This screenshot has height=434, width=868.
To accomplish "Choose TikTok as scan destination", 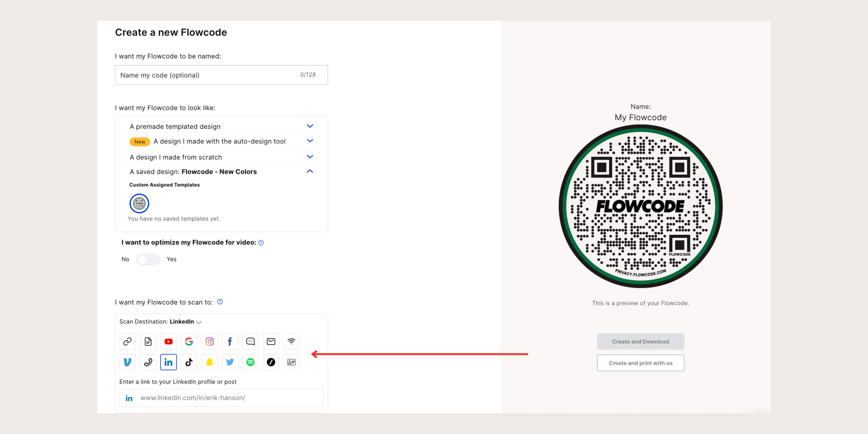I will click(x=189, y=362).
